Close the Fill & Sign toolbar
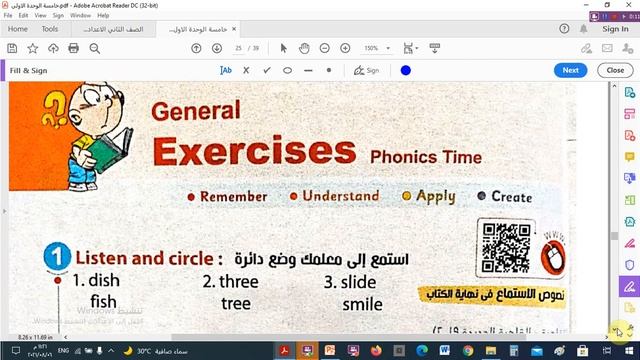Viewport: 640px width, 360px height. [x=615, y=70]
